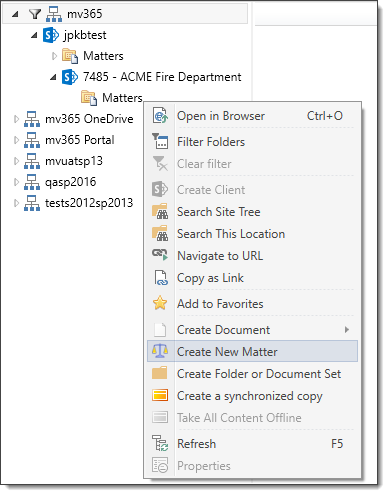Expand the tests2012sp2013 node
The height and width of the screenshot is (495, 388).
tap(16, 203)
